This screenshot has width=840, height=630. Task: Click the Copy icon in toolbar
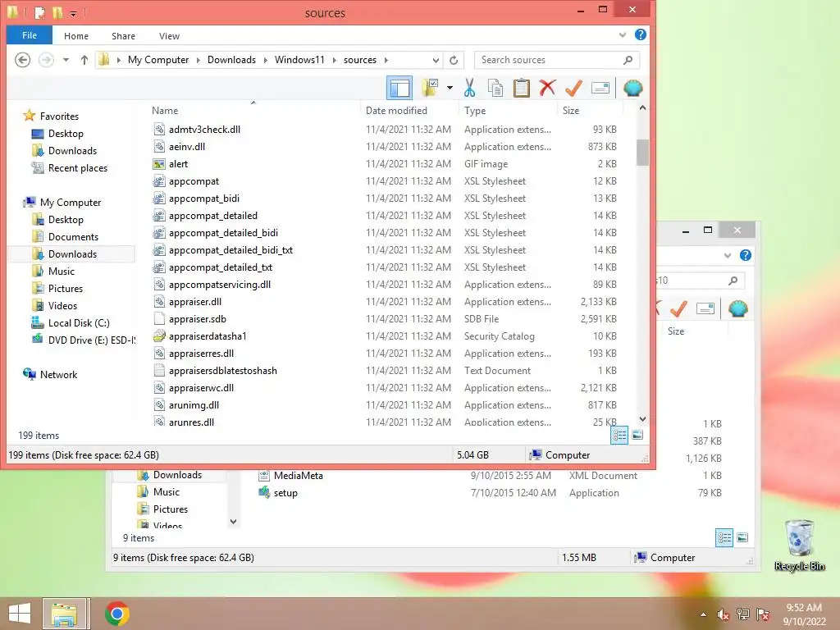coord(495,88)
